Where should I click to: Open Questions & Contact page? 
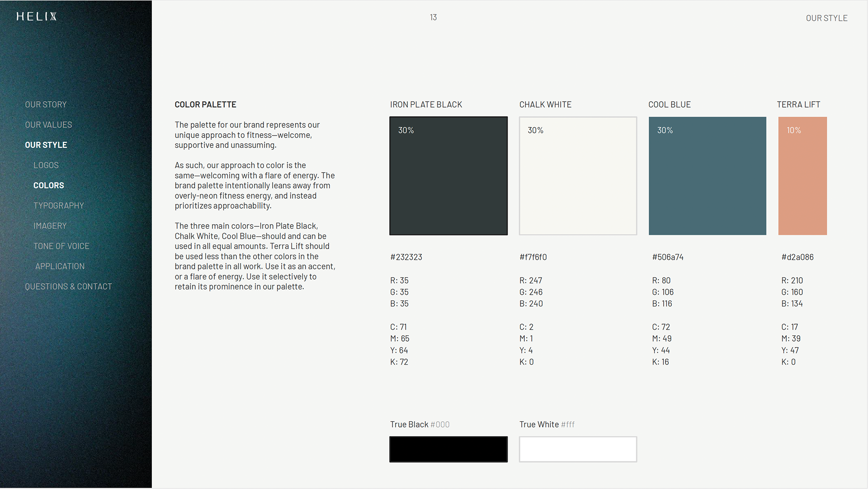(68, 287)
